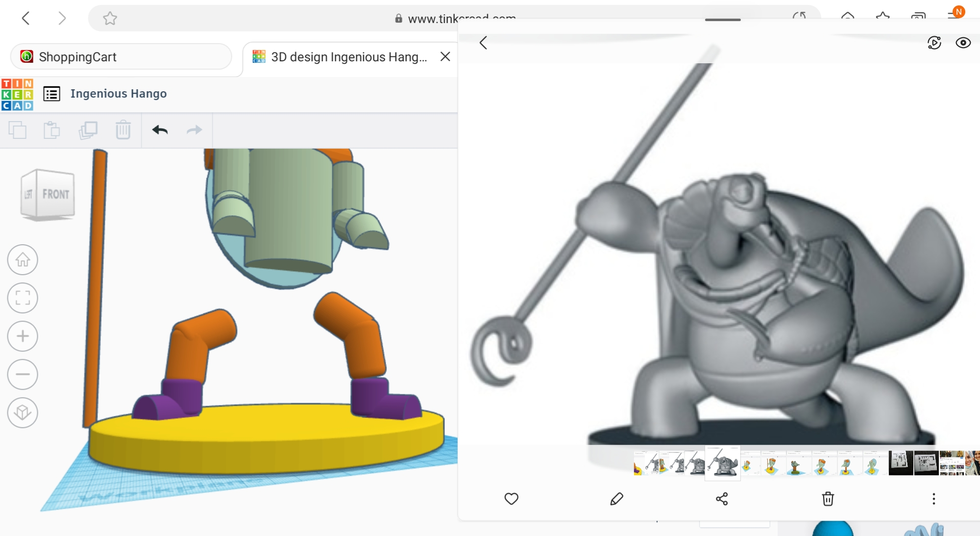
Task: Favorite the photo with the heart icon
Action: pos(511,499)
